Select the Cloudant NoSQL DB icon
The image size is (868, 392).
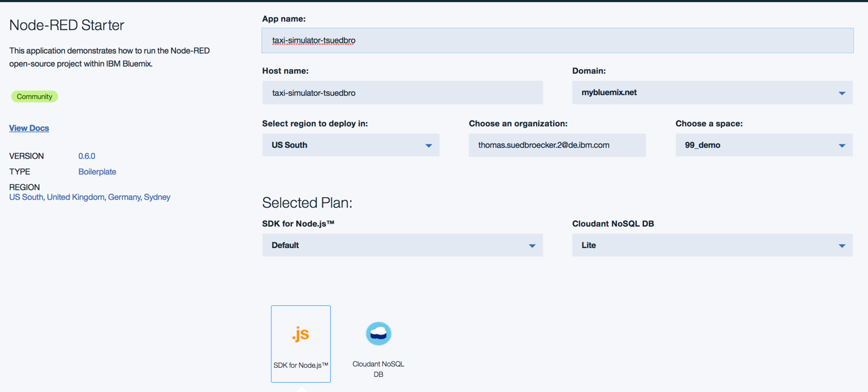point(378,333)
